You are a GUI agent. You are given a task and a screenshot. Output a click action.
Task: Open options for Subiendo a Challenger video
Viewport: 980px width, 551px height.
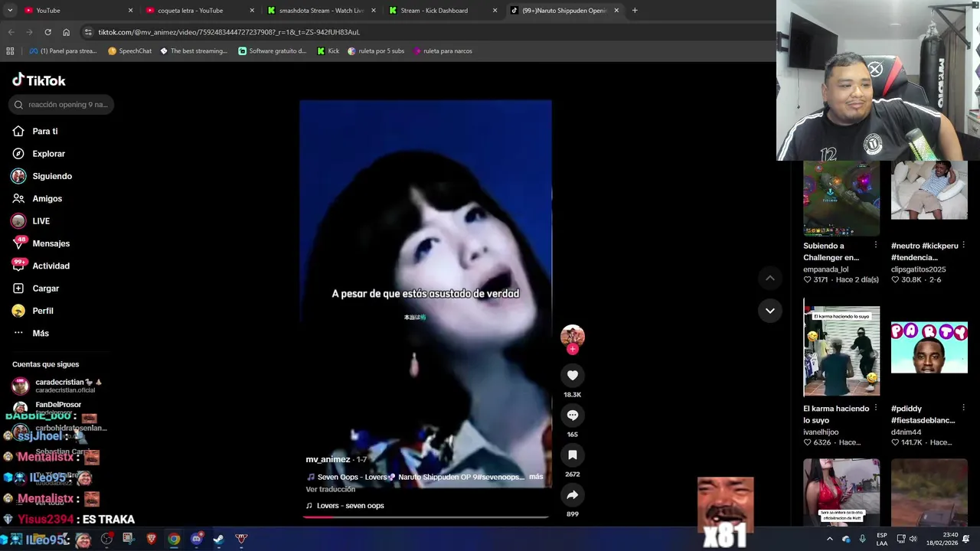point(876,246)
